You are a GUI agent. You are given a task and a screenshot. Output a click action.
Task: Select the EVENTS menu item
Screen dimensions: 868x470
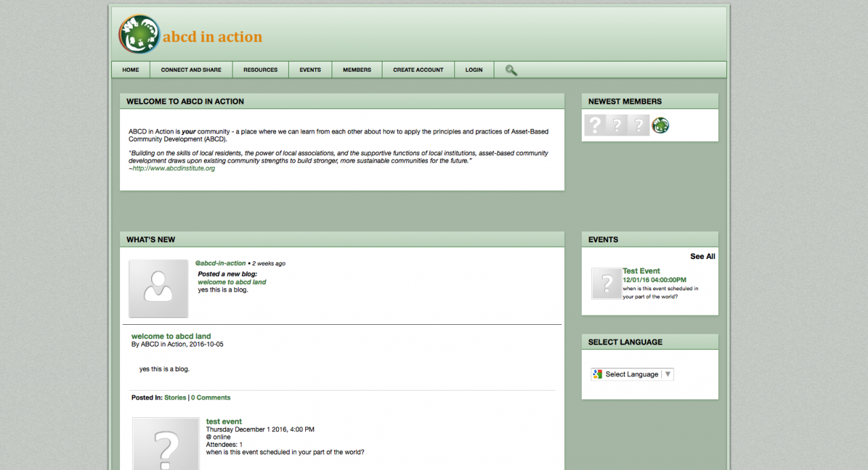311,70
